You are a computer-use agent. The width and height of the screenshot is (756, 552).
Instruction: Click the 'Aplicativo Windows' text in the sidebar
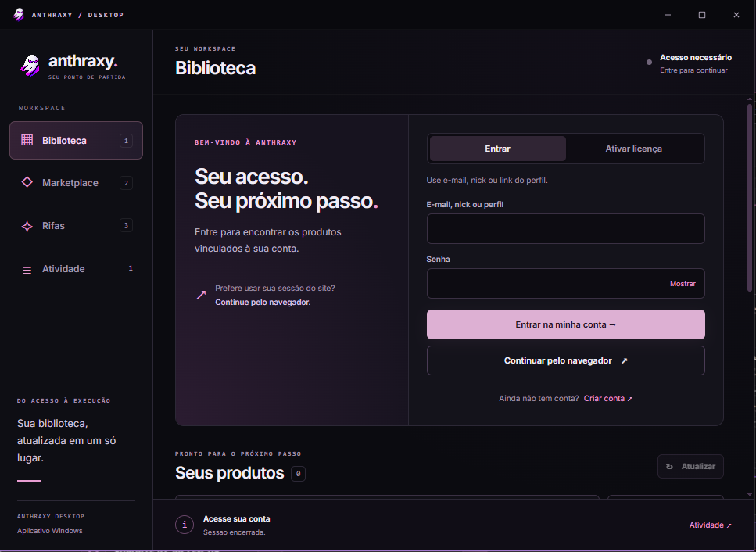[x=50, y=531]
